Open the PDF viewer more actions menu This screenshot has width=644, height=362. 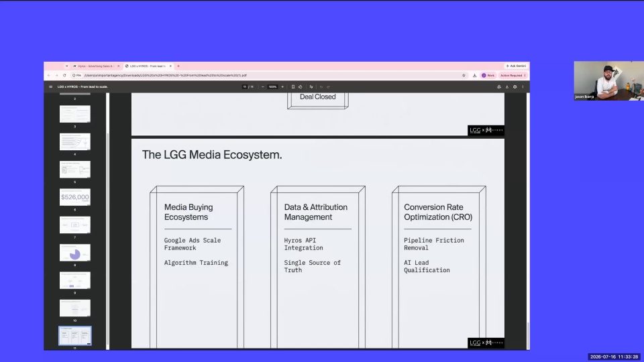pos(523,86)
